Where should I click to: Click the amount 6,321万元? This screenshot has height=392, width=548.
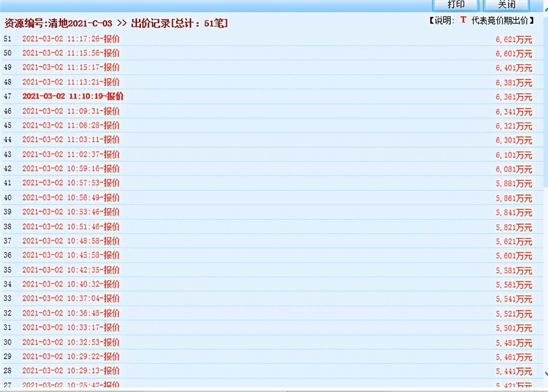coord(514,126)
